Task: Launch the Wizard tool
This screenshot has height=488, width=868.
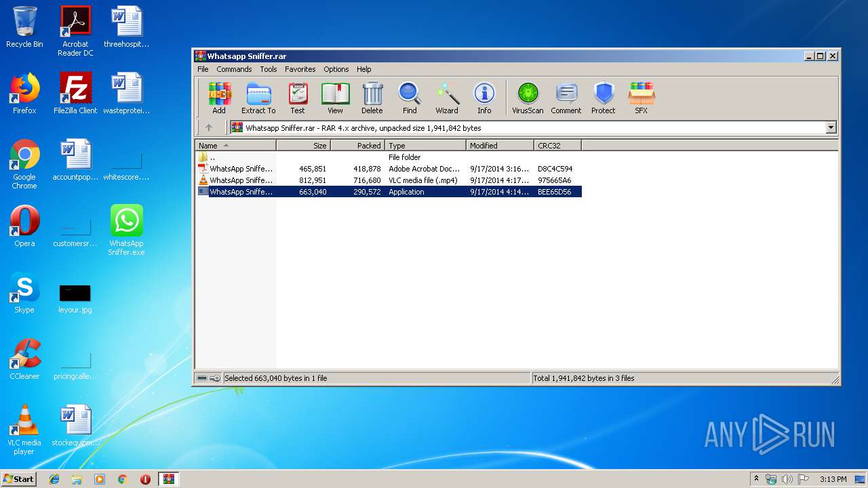Action: click(x=447, y=98)
